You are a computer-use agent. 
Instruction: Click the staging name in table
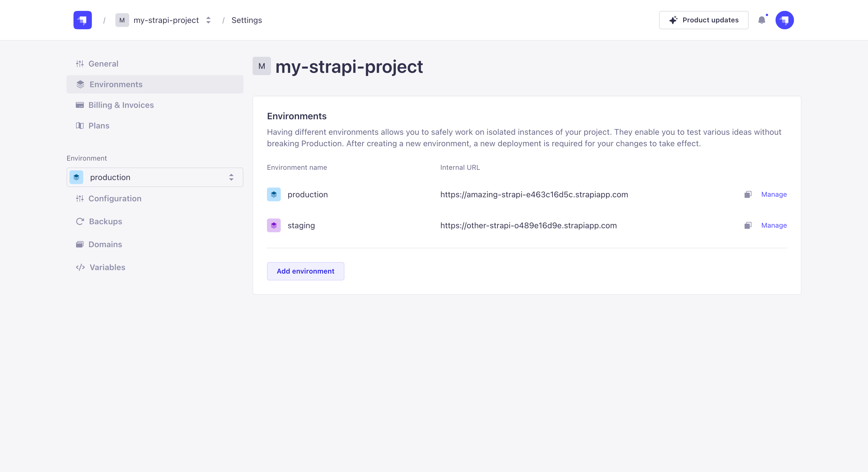pos(301,226)
